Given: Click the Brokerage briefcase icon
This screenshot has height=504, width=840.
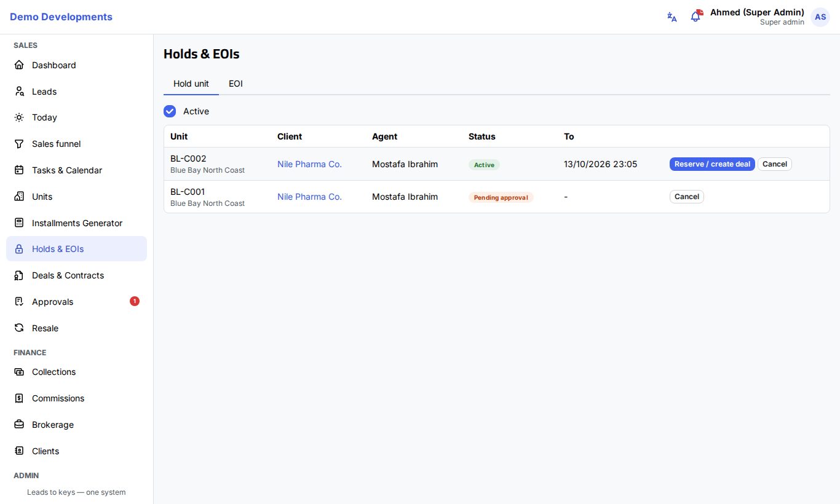Looking at the screenshot, I should [19, 425].
